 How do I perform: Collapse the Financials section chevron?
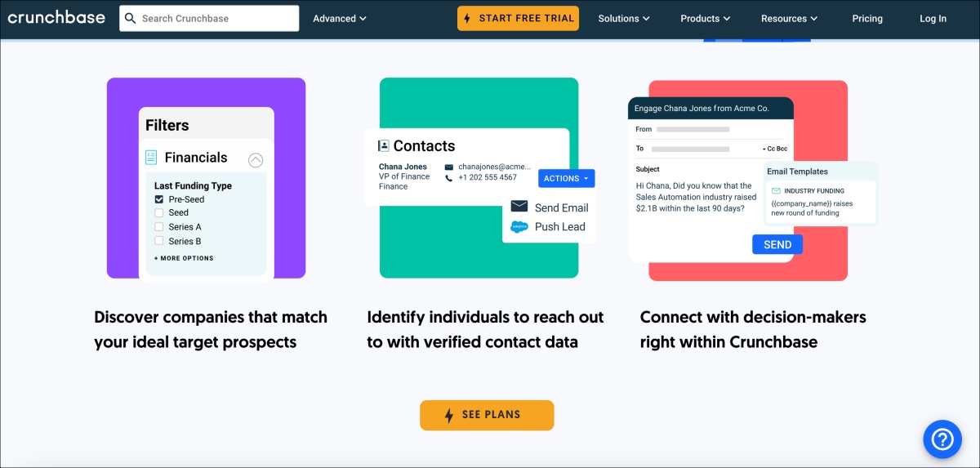coord(256,160)
